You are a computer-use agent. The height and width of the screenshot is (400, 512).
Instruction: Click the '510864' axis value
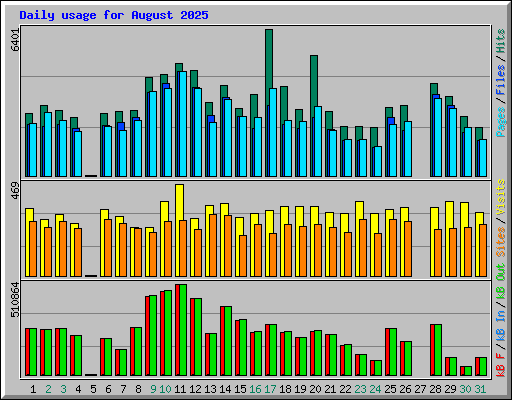pos(15,300)
